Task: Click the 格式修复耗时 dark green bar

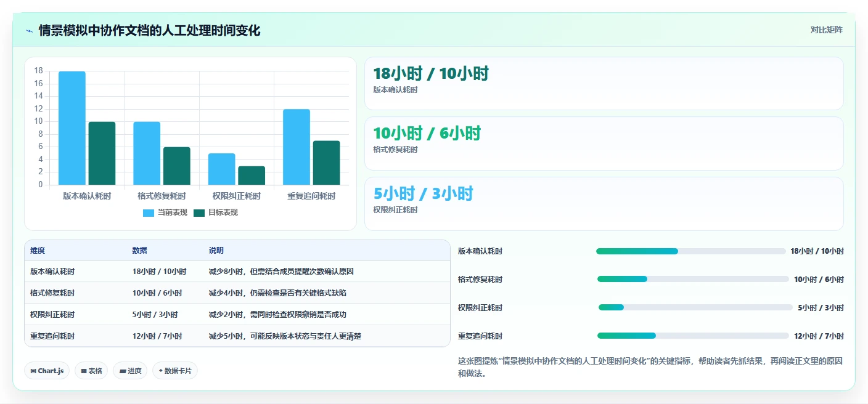Action: (x=177, y=166)
